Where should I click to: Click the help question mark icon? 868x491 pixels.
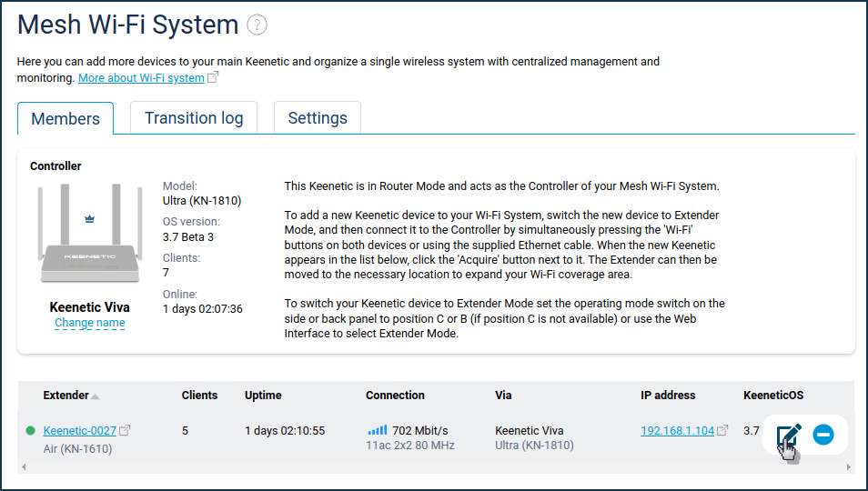pos(257,25)
